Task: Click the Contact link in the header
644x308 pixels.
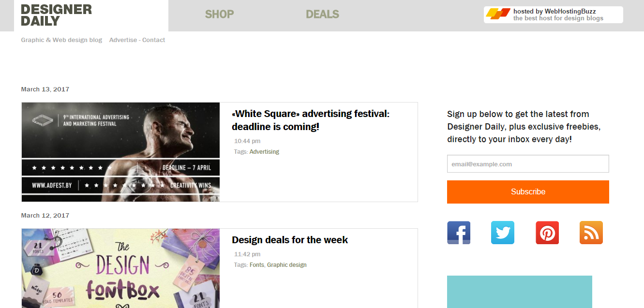Action: [x=154, y=40]
